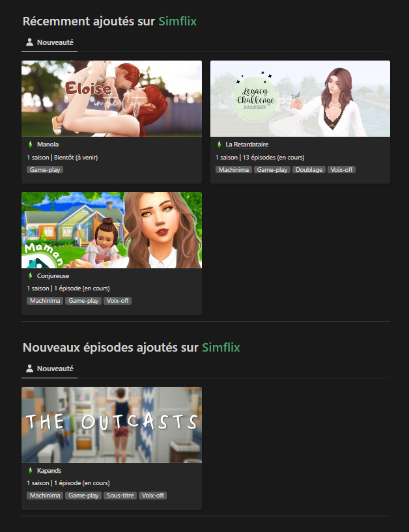Open The Outcasts series thumbnail
This screenshot has width=409, height=532.
(111, 425)
